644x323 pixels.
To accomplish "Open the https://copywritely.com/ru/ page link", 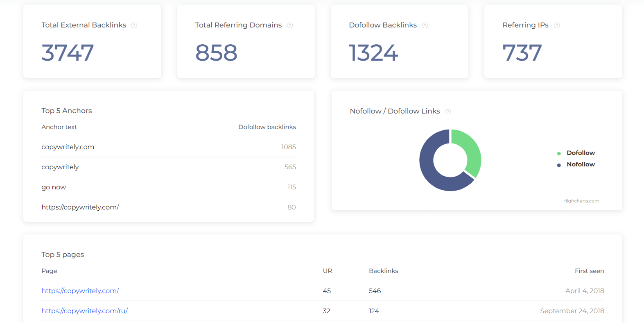I will click(x=85, y=311).
